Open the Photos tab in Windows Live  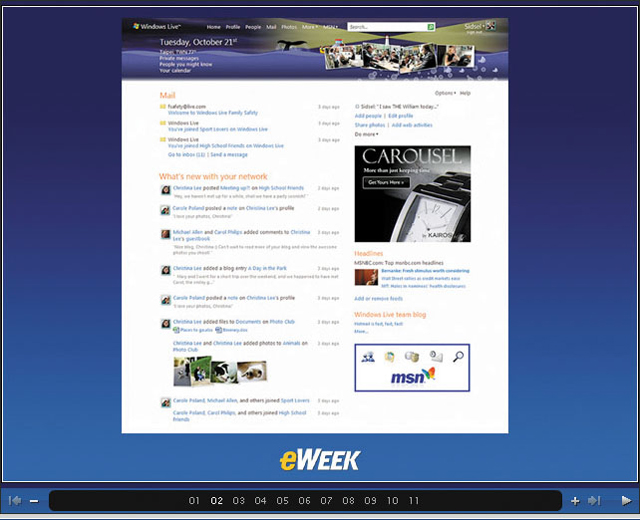288,27
